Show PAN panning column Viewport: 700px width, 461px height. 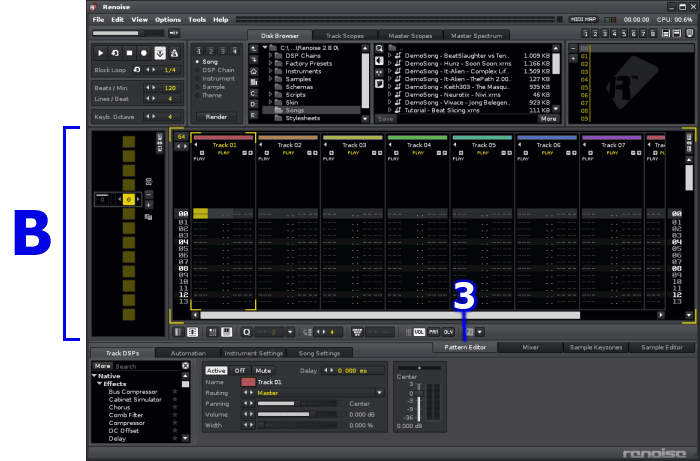(x=433, y=332)
